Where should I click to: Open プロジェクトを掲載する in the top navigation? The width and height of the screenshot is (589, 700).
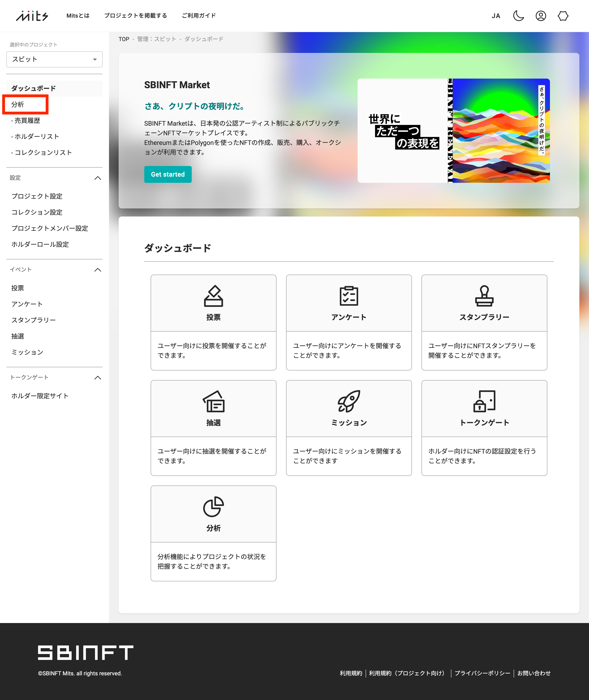pyautogui.click(x=136, y=16)
